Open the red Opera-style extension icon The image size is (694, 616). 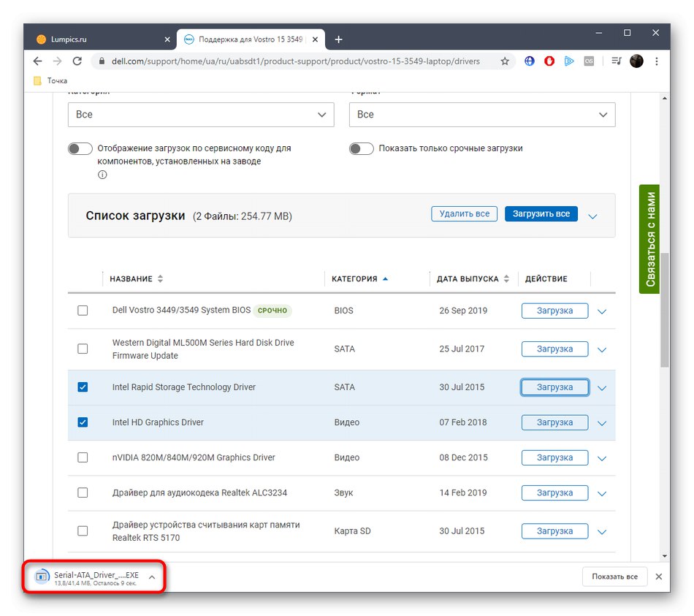(549, 61)
